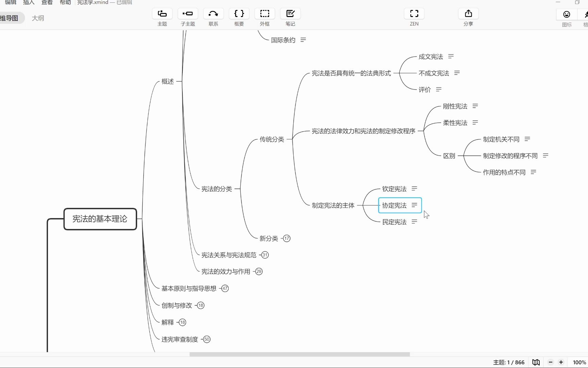Switch to the 大纲 outline tab
Screen dimensions: 588x368
38,18
